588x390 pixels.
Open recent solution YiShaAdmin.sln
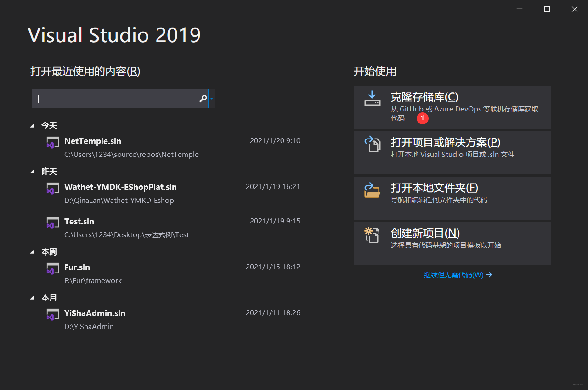pos(95,313)
